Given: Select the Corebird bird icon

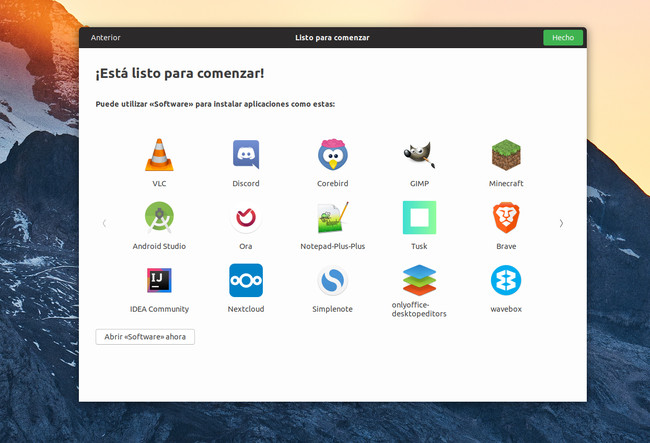Looking at the screenshot, I should coord(332,154).
